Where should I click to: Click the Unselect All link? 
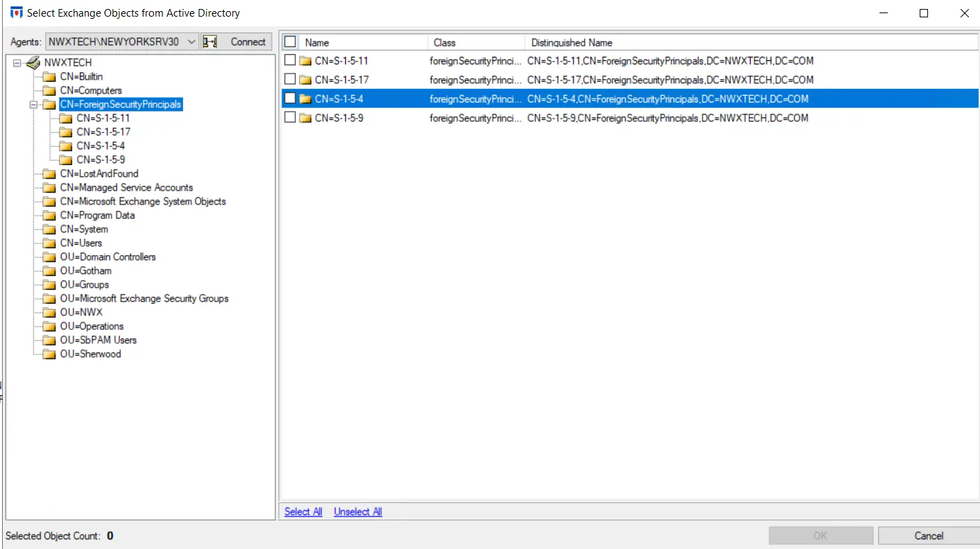pyautogui.click(x=358, y=512)
